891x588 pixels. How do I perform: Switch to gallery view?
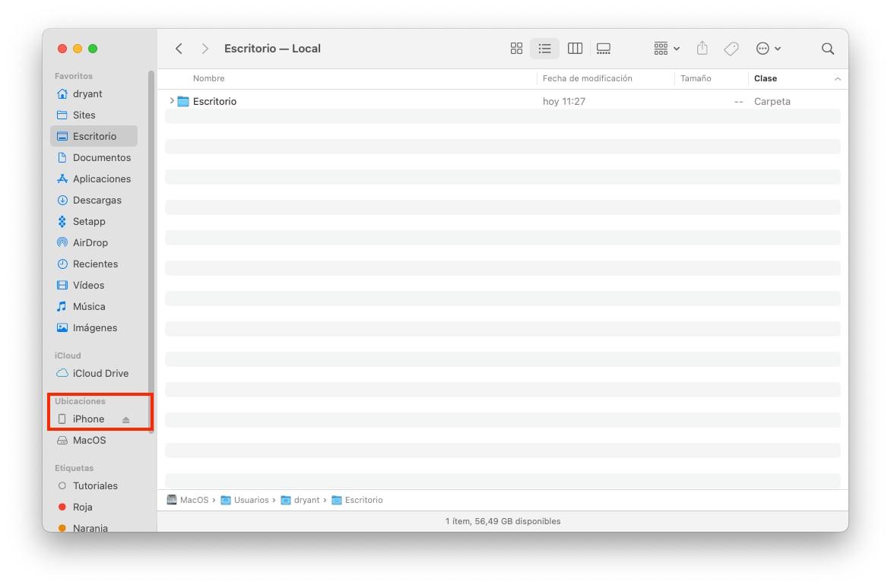pyautogui.click(x=604, y=48)
